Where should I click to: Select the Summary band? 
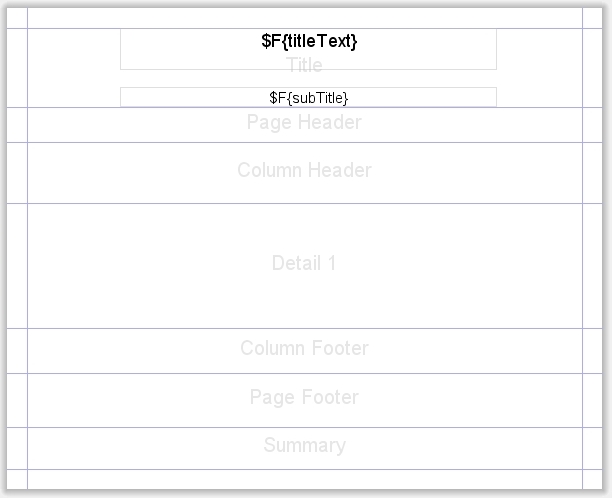click(304, 446)
